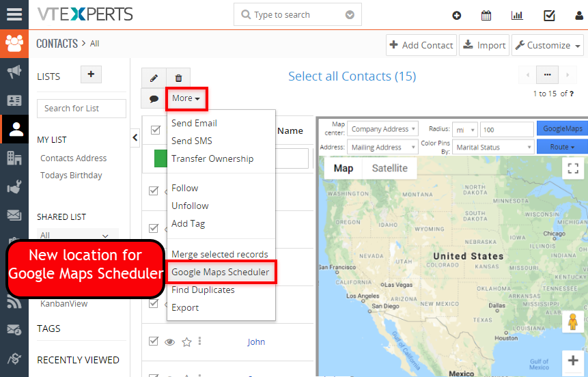Image resolution: width=588 pixels, height=377 pixels.
Task: Open the Contacts Address list
Action: pos(74,158)
